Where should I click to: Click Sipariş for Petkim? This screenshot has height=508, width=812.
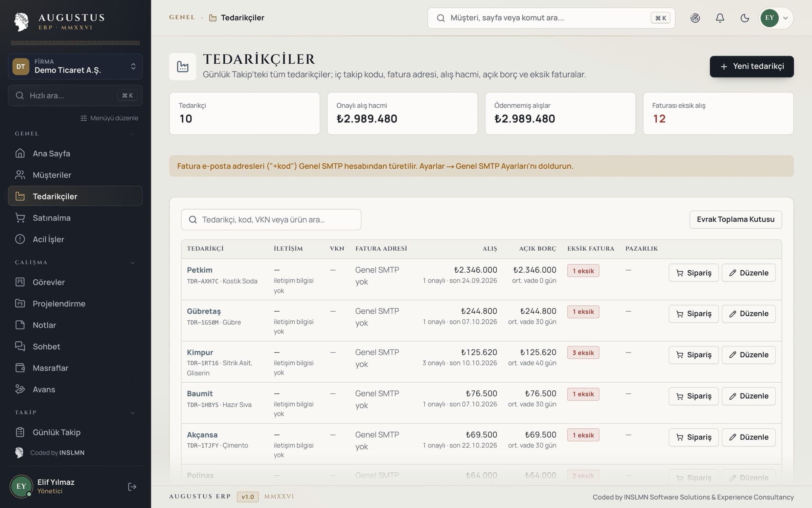pyautogui.click(x=694, y=273)
